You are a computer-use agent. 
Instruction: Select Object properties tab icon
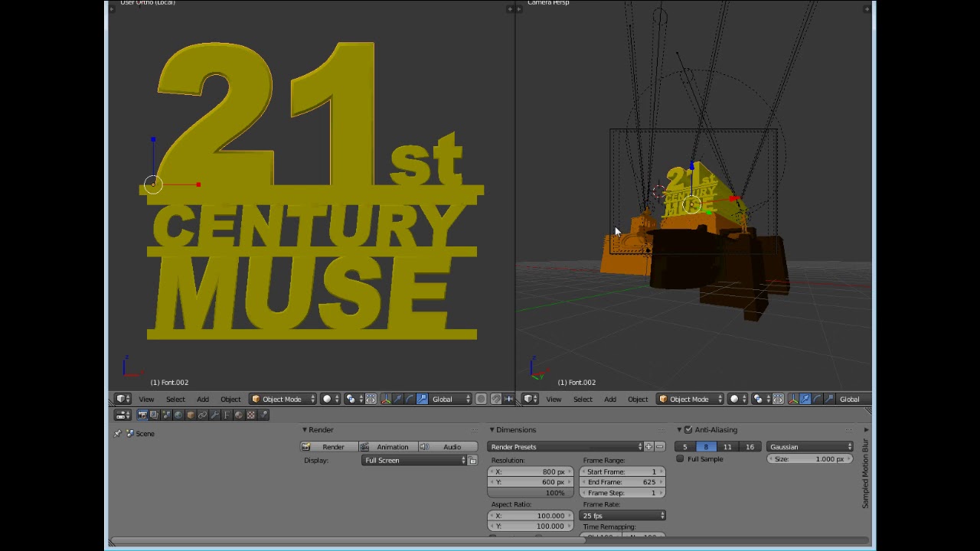click(x=191, y=415)
